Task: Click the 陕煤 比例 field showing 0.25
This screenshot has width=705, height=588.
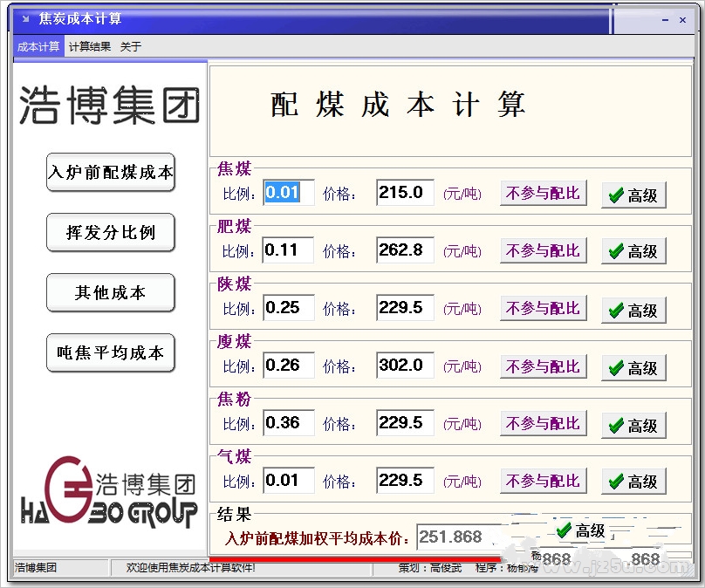Action: 289,307
